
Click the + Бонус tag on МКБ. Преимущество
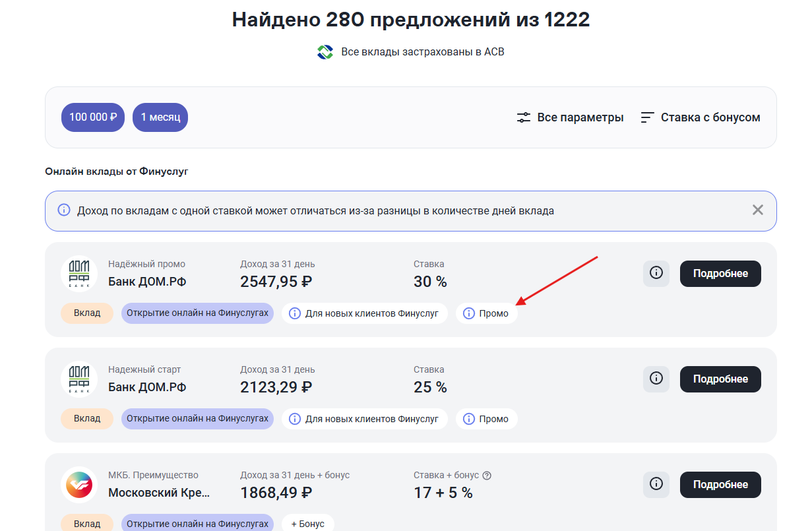[308, 524]
